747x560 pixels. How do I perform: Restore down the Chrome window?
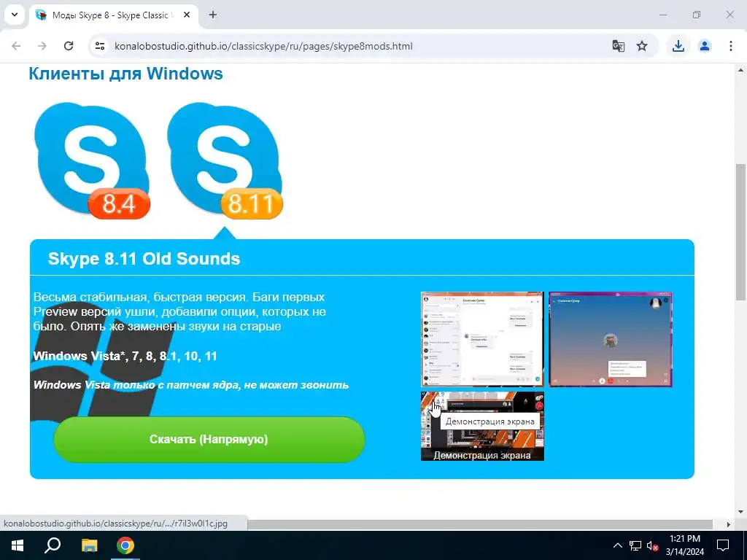point(697,15)
